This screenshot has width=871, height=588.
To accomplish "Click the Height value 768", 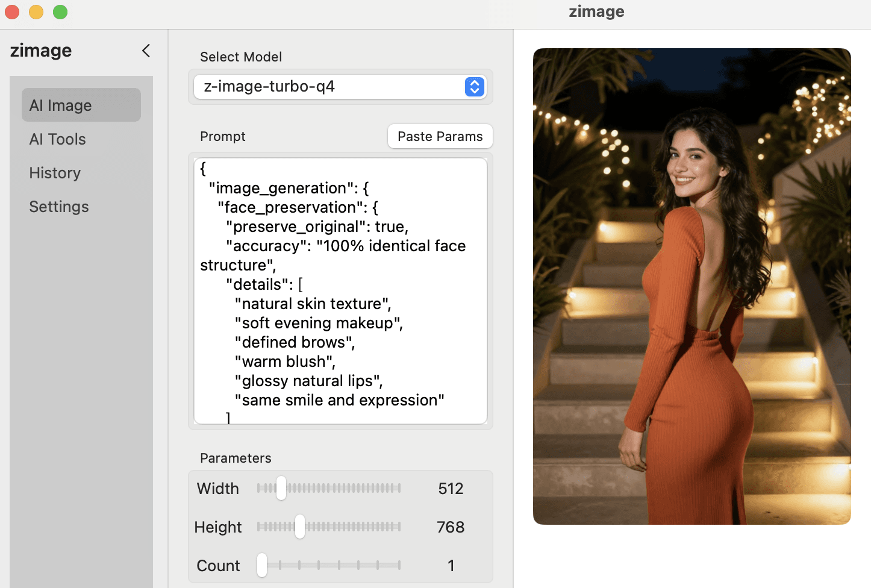I will pos(451,527).
